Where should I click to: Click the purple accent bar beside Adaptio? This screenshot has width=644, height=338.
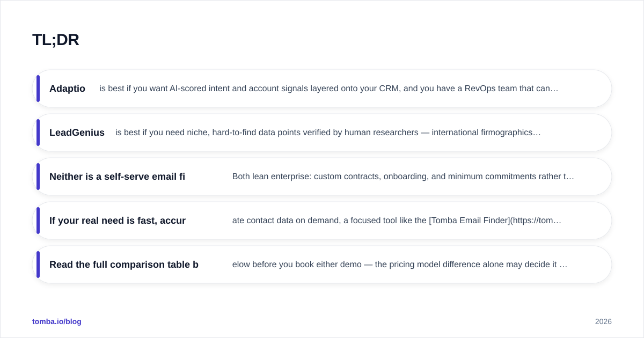pos(38,89)
